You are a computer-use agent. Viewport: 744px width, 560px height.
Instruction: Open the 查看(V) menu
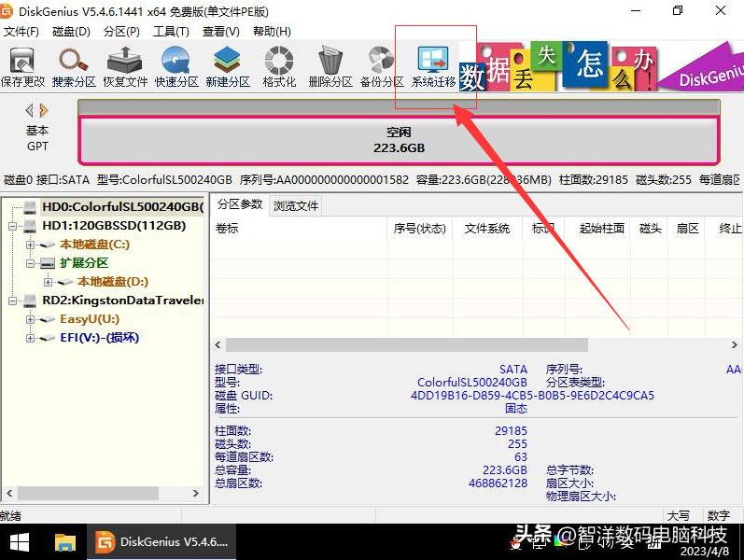(220, 32)
